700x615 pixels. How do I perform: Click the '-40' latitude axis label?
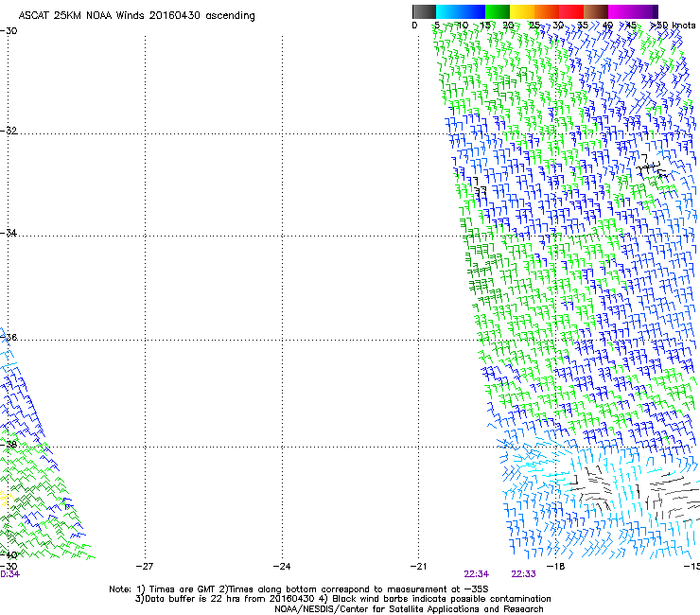(9, 555)
